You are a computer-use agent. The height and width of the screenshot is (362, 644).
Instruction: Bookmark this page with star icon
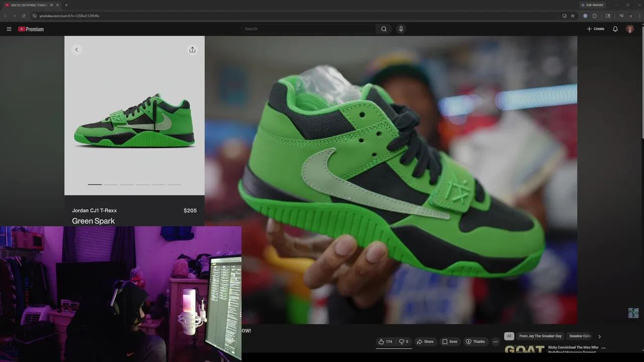(x=573, y=16)
